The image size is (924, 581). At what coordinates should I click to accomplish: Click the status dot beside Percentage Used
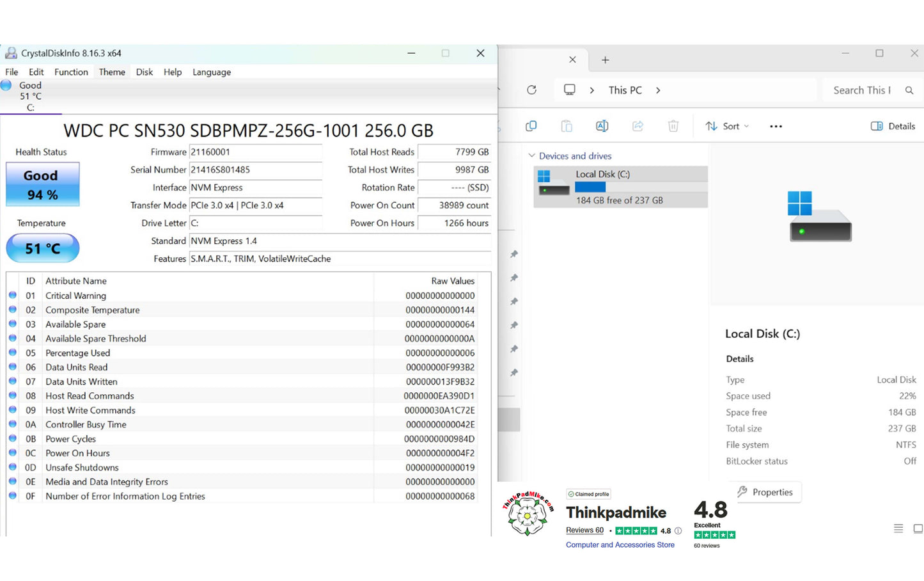(x=13, y=353)
